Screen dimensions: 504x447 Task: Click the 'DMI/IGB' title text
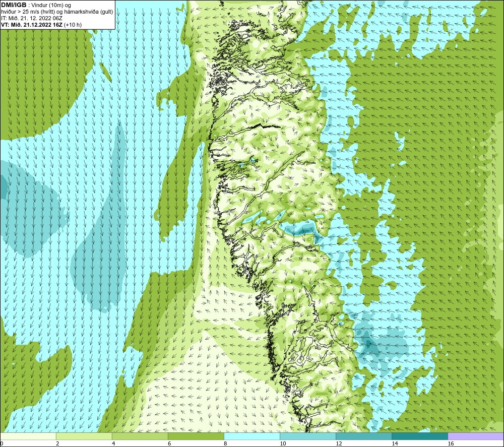14,5
